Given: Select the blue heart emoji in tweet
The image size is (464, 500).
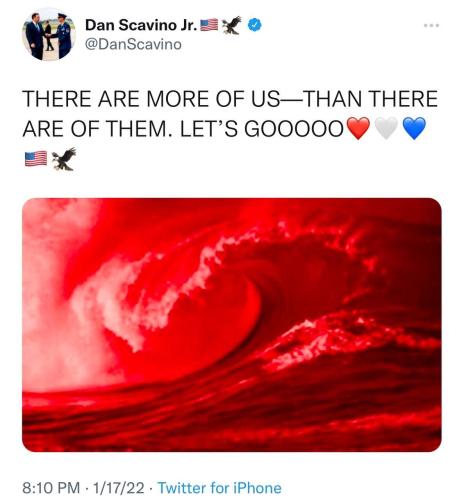Looking at the screenshot, I should tap(414, 128).
